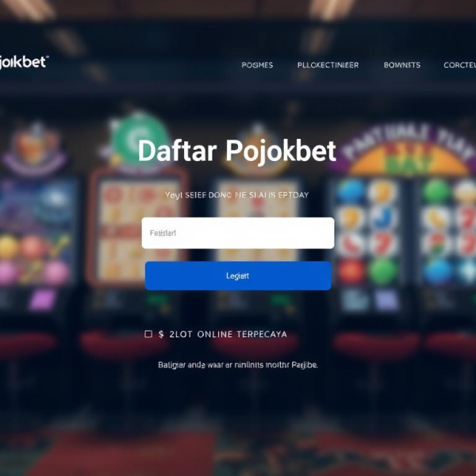Screen dimensions: 476x476
Task: Open the POSMES menu item
Action: click(257, 65)
